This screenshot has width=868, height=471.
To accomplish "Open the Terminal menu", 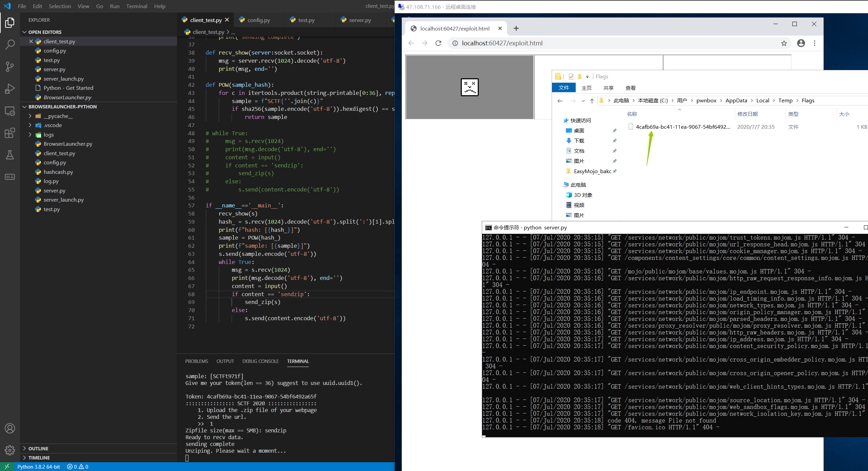I will point(137,6).
